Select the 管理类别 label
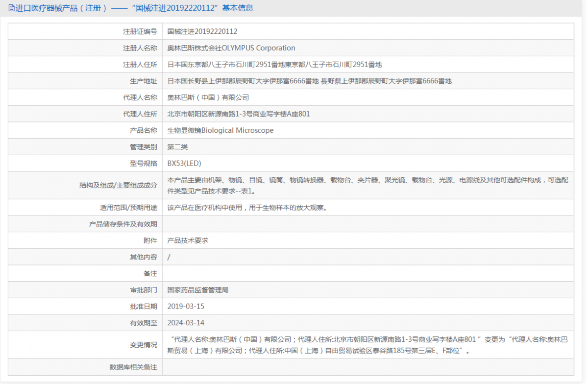This screenshot has width=588, height=384. pos(144,147)
